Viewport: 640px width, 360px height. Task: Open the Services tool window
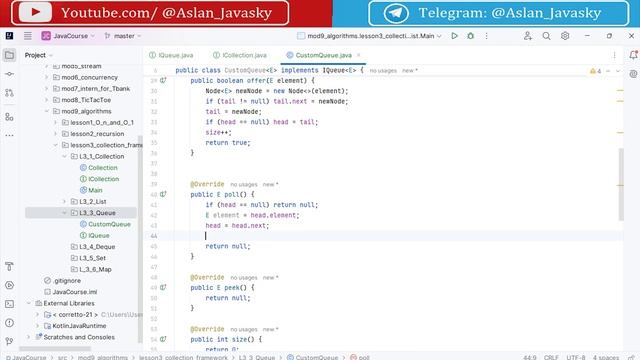click(x=9, y=285)
